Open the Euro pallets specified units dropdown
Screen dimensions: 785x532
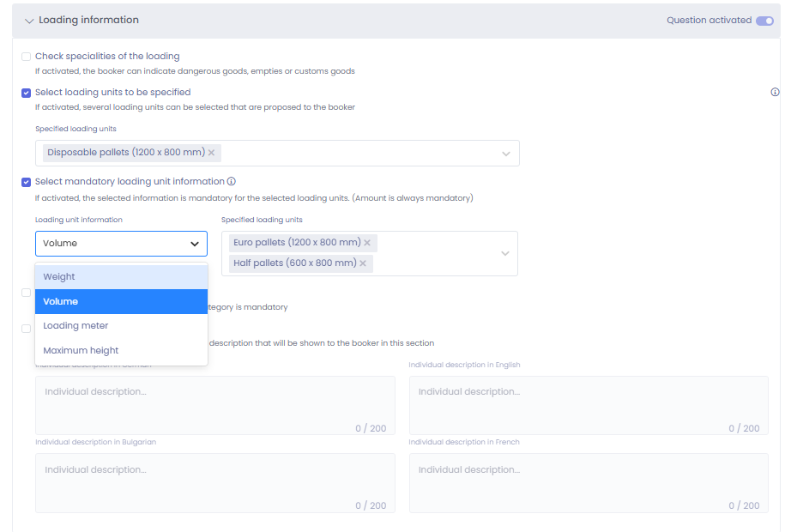[x=504, y=253]
